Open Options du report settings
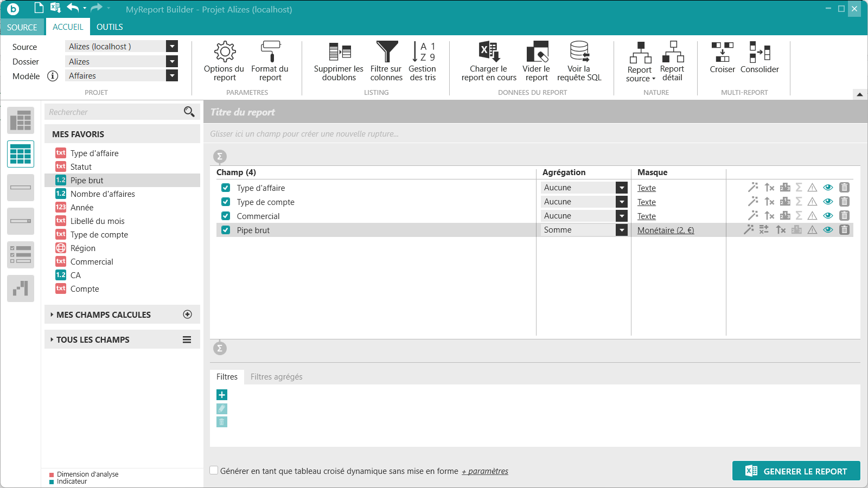The height and width of the screenshot is (488, 868). tap(224, 61)
